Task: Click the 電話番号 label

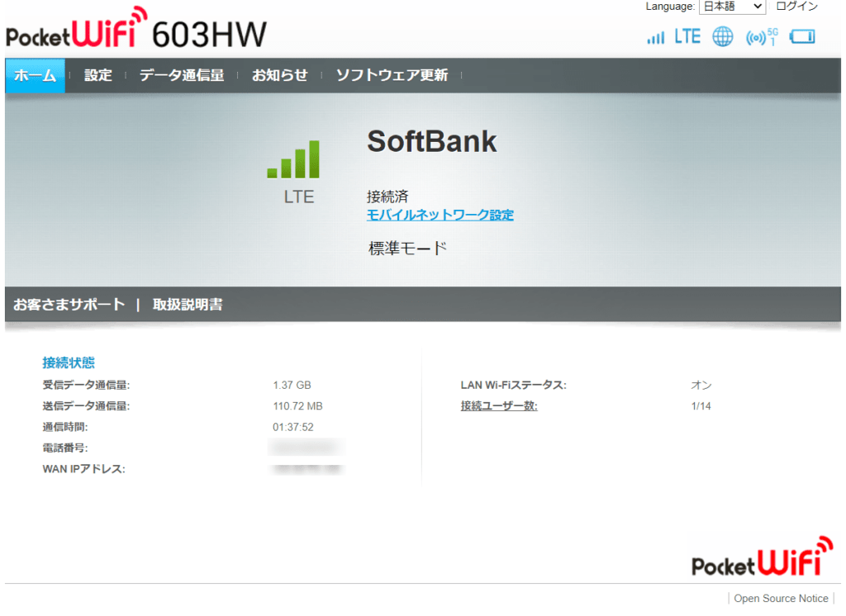Action: click(65, 448)
